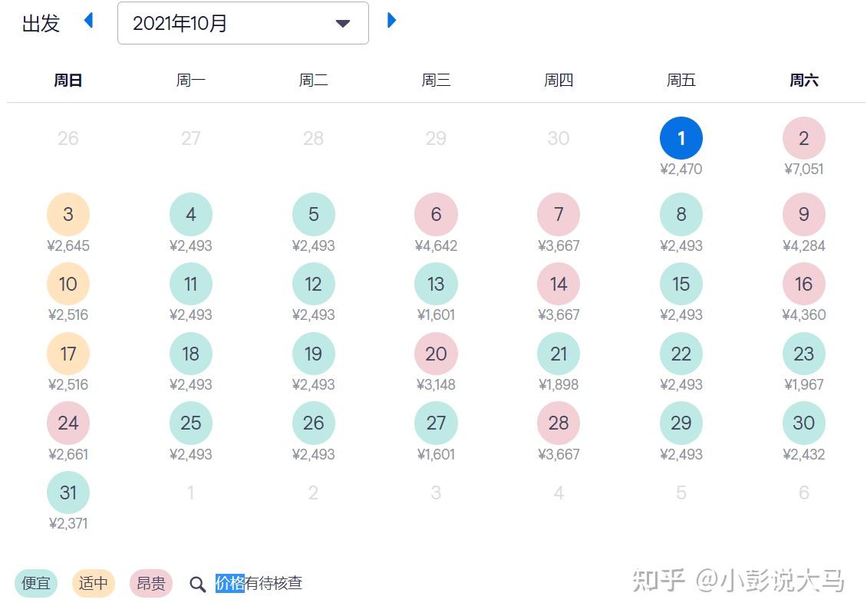Select October 31 priced at ¥2,371
Viewport: 867px width, 616px height.
(68, 492)
